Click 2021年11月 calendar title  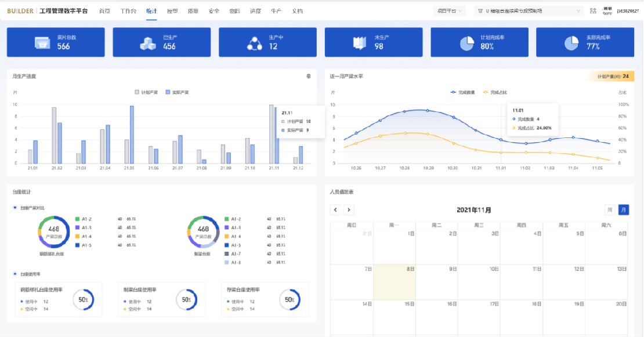[474, 210]
